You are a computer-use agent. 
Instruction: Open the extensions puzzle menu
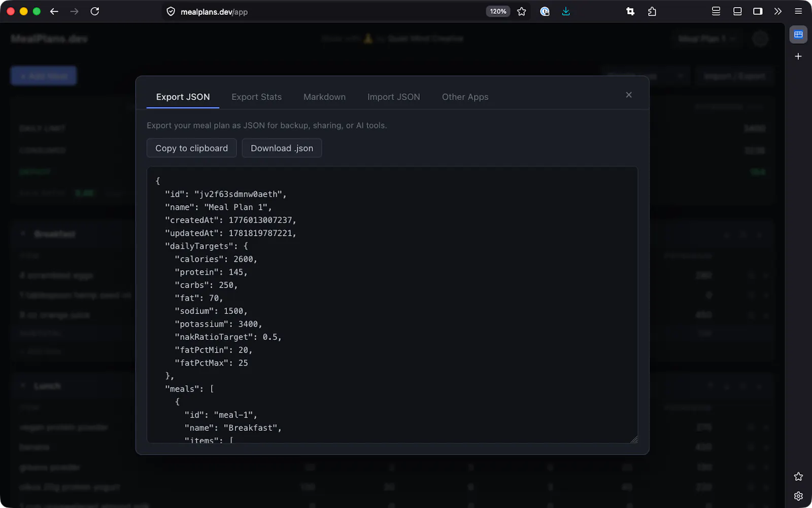click(652, 11)
